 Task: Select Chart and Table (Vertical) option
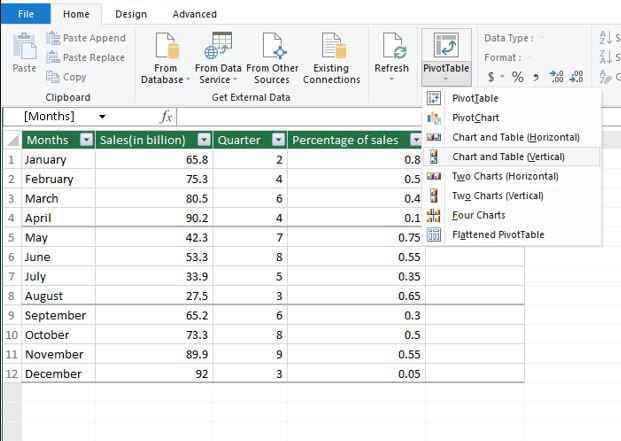(508, 157)
